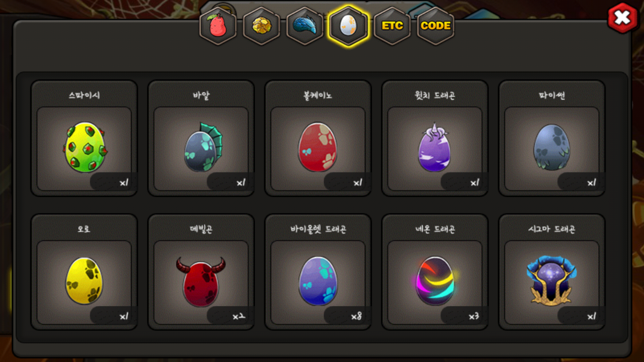Close the inventory with the red X
This screenshot has height=362, width=644.
pos(623,18)
